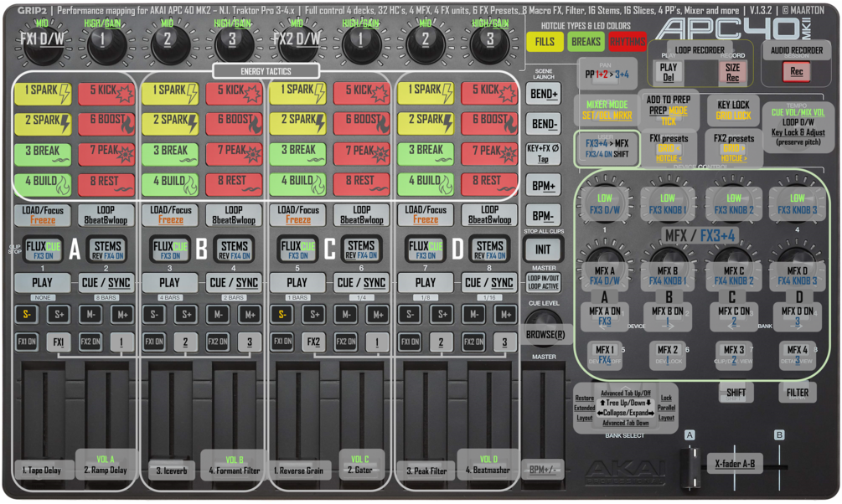Tap the 5 KICK pad on deck D
The height and width of the screenshot is (504, 842).
point(489,93)
